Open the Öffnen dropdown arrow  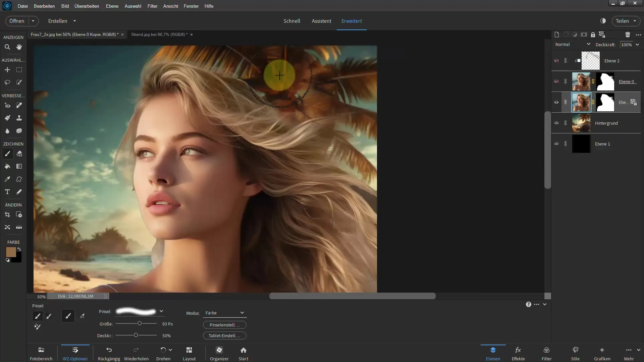pyautogui.click(x=33, y=21)
